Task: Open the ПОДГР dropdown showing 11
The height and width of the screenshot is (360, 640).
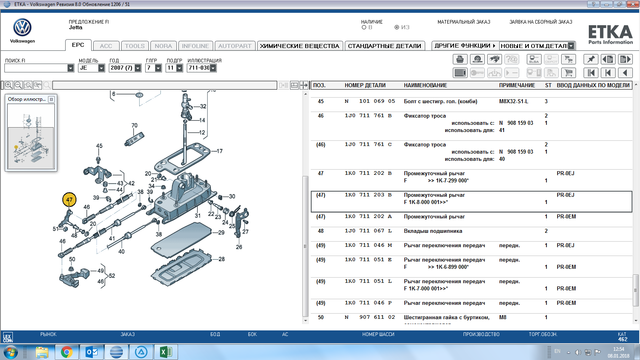Action: coord(179,68)
